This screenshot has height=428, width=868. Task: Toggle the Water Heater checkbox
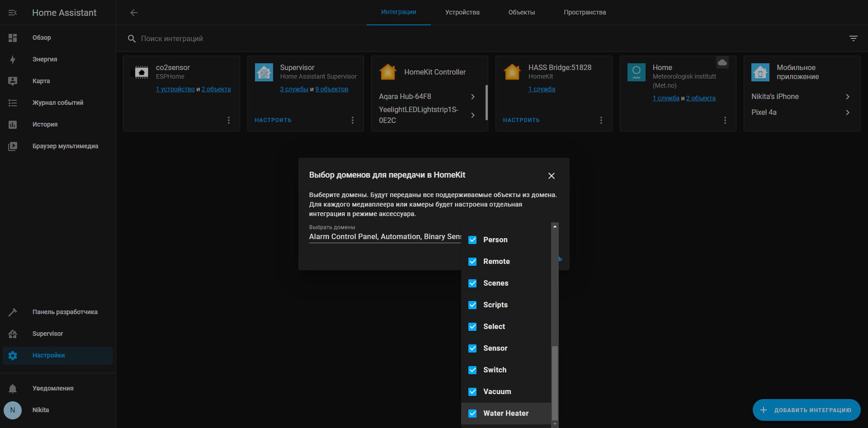click(472, 414)
